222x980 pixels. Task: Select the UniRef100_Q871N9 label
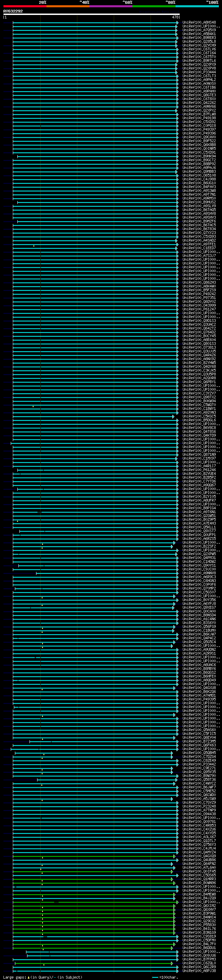[x=199, y=455]
